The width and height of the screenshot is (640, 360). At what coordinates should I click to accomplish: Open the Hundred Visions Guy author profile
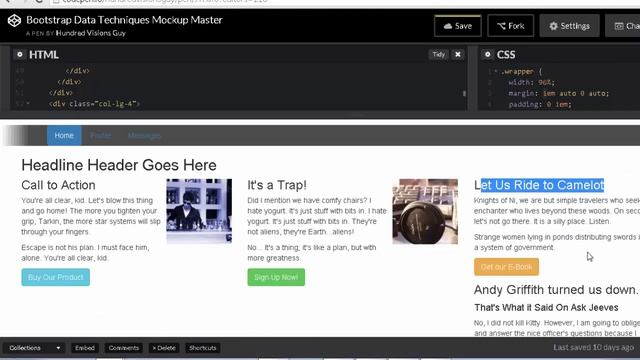point(91,33)
